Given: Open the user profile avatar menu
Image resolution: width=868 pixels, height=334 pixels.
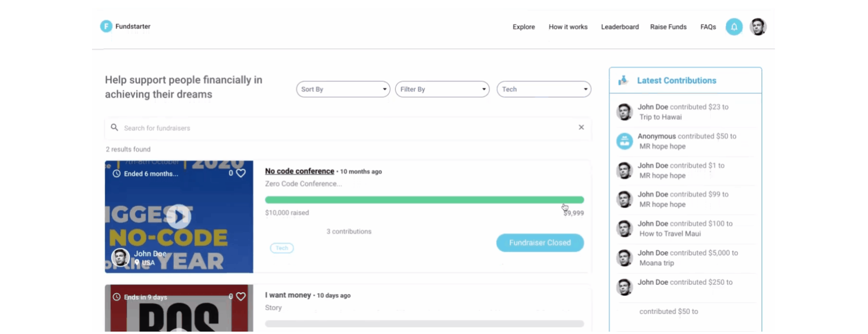Looking at the screenshot, I should pos(757,27).
